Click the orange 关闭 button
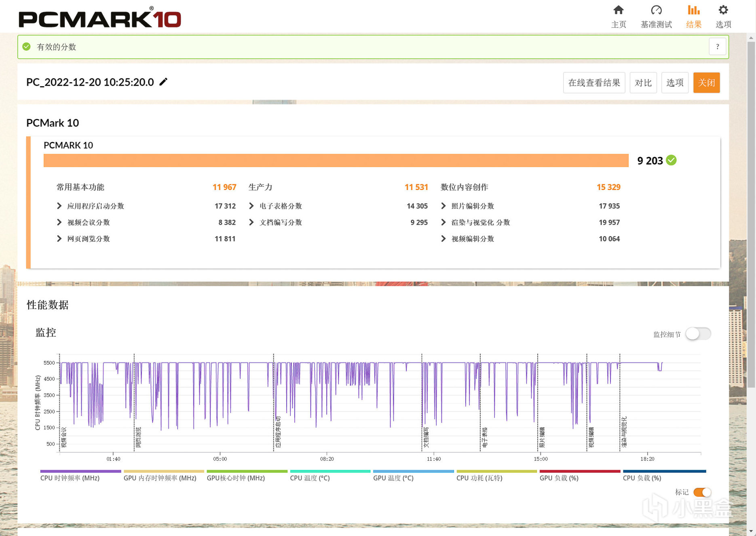Screen dimensions: 756x536 pos(706,82)
